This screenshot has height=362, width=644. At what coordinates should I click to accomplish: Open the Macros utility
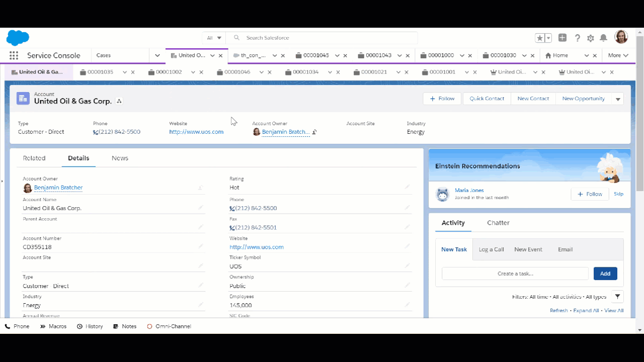pos(53,326)
